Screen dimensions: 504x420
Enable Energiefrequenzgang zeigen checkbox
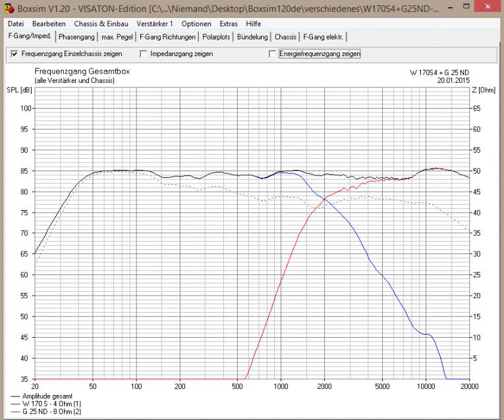tap(272, 53)
